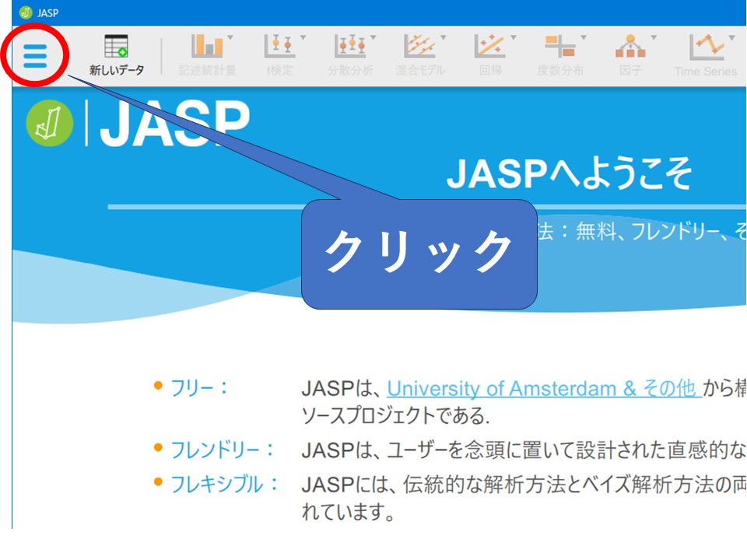Expand the 因子 dropdown arrow
This screenshot has width=747, height=560.
tap(654, 37)
